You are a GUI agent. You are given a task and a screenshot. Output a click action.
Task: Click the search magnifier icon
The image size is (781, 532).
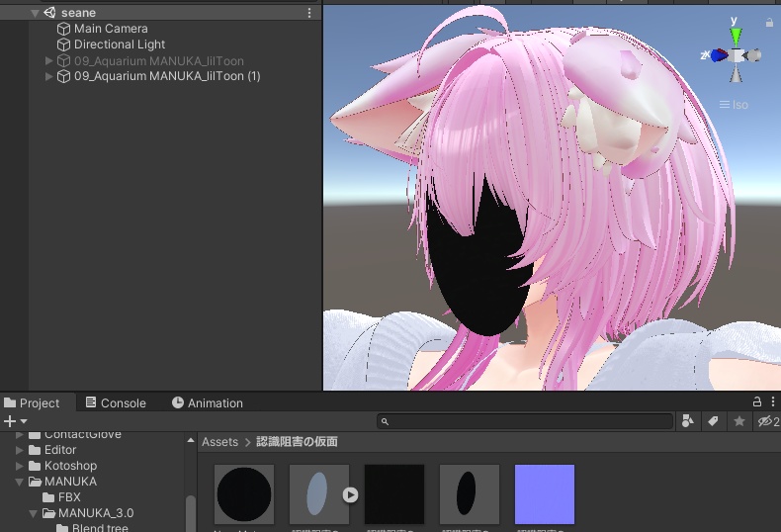pyautogui.click(x=385, y=422)
